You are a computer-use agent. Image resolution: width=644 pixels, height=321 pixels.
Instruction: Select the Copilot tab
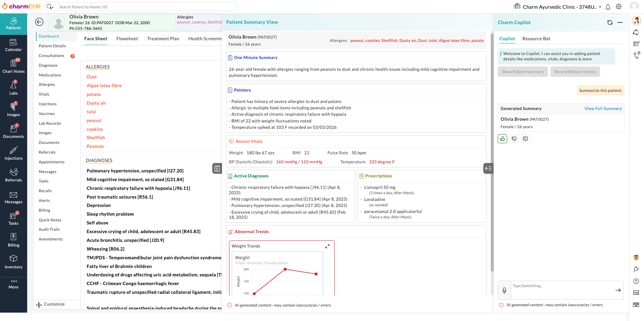[507, 39]
